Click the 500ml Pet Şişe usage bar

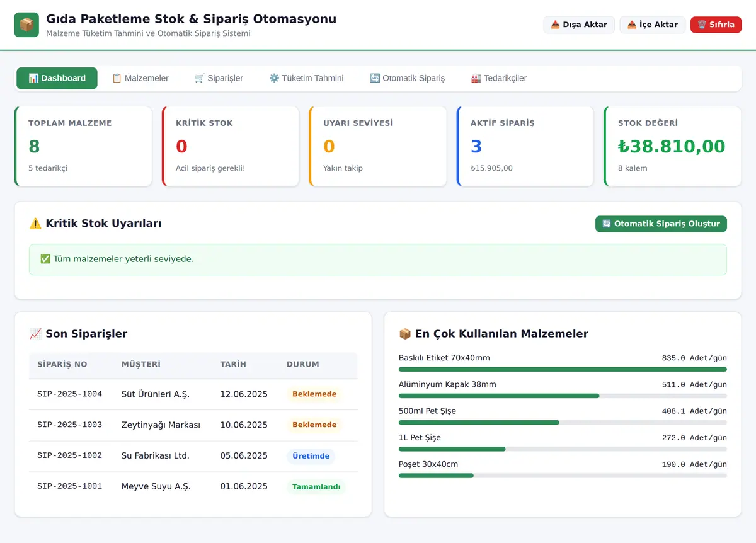pyautogui.click(x=563, y=422)
